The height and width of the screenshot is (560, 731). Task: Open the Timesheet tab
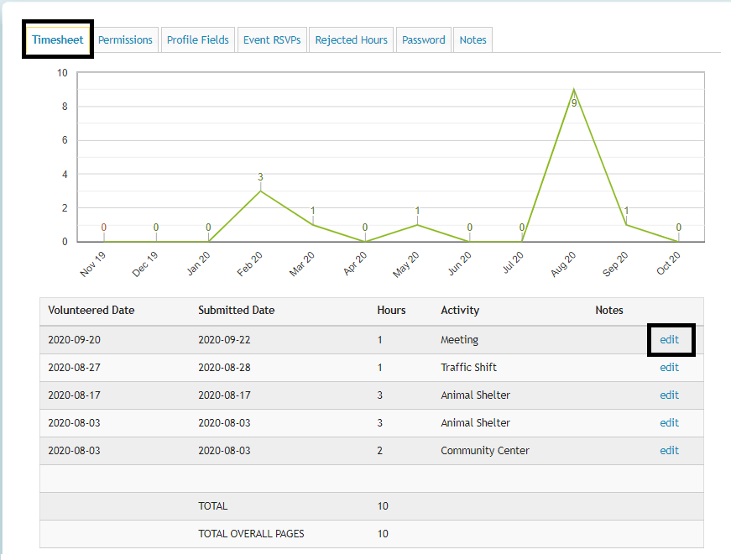(58, 40)
